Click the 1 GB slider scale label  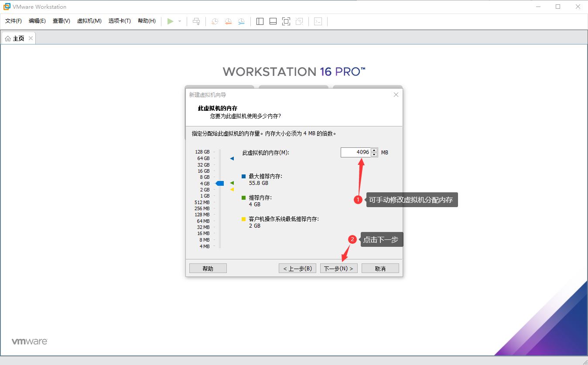pos(205,196)
